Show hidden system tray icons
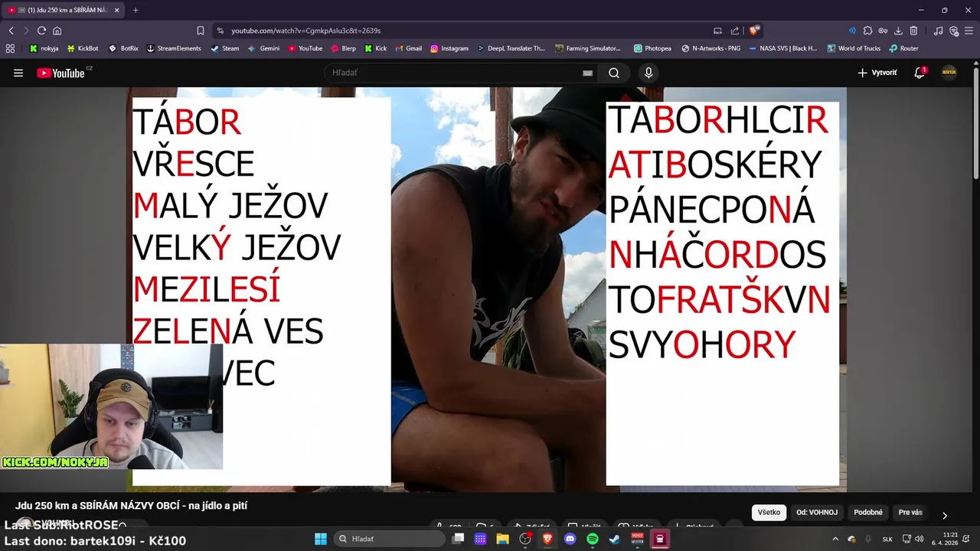 pos(835,539)
